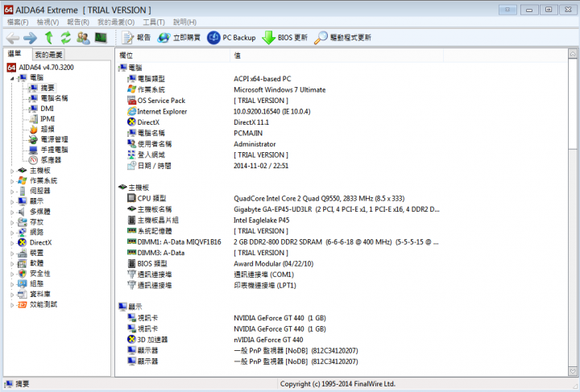Screen dimensions: 580x392
Task: Open the 工具(T) menu
Action: [x=154, y=23]
